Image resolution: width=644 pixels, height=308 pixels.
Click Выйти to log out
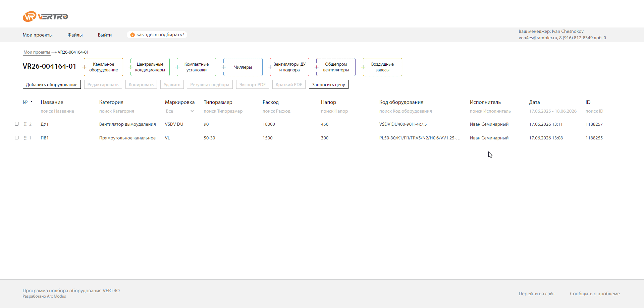click(x=105, y=35)
